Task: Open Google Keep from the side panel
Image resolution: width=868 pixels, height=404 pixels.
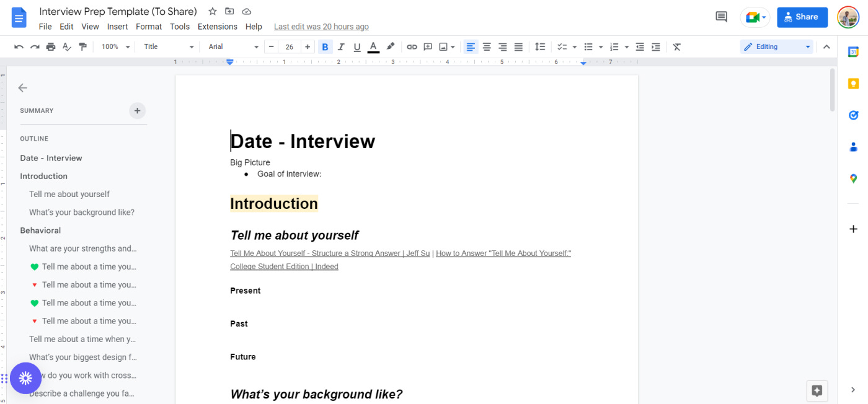Action: pos(853,82)
